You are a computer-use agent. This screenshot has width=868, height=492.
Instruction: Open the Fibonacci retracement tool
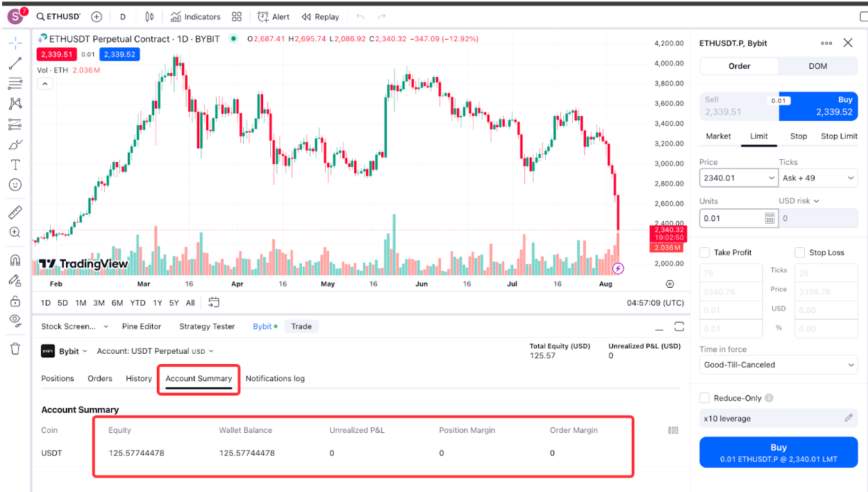point(15,84)
